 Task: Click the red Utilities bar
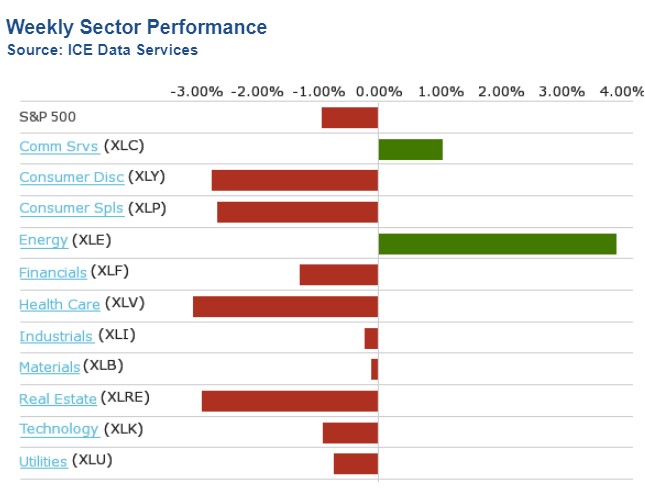pyautogui.click(x=355, y=463)
